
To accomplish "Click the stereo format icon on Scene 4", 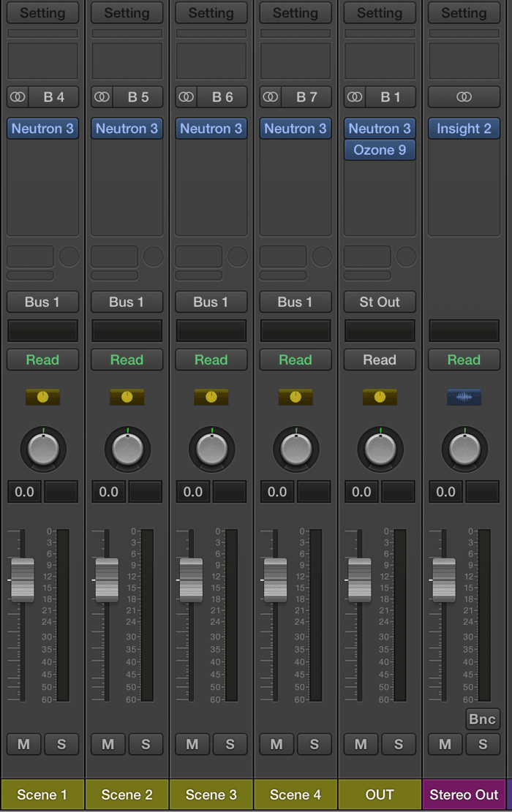I will [271, 96].
